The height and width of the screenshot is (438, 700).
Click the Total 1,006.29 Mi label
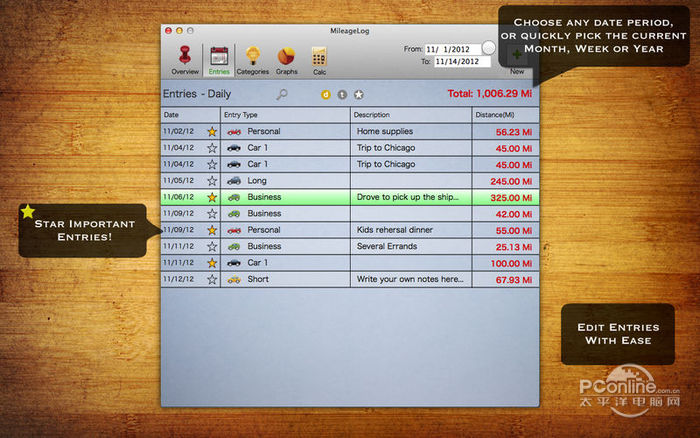(x=490, y=94)
